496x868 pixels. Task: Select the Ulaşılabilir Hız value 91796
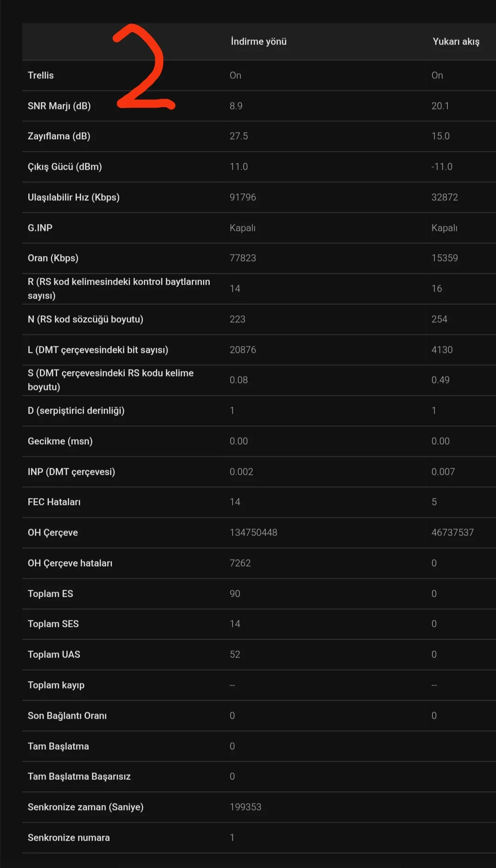tap(243, 198)
